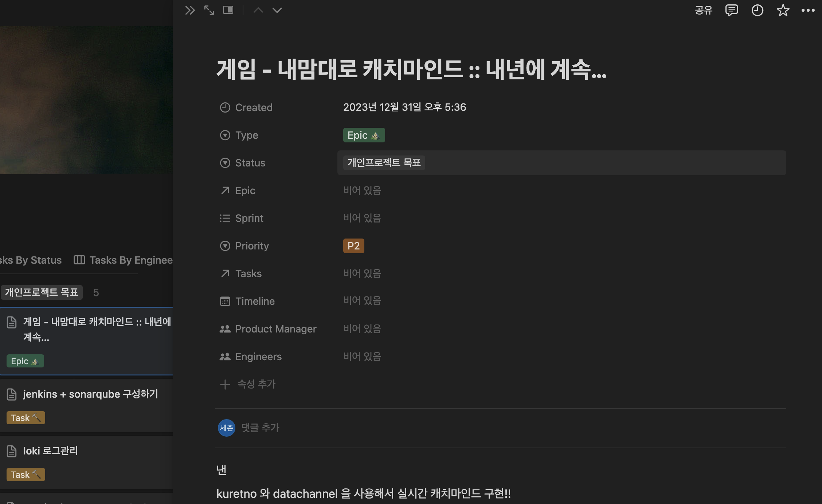Click the 댓글 추가 comment field
822x504 pixels.
pyautogui.click(x=260, y=428)
